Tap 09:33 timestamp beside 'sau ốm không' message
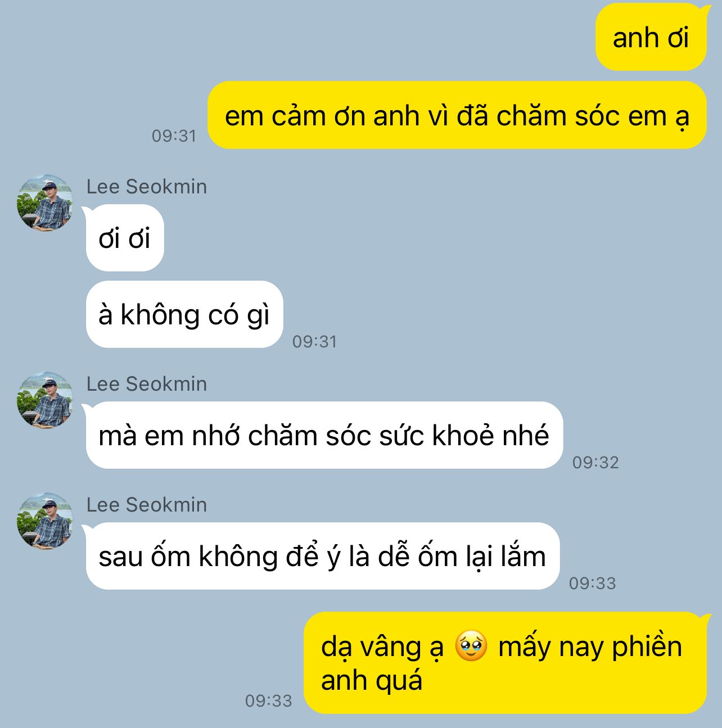Screen dimensions: 722x728 click(593, 583)
